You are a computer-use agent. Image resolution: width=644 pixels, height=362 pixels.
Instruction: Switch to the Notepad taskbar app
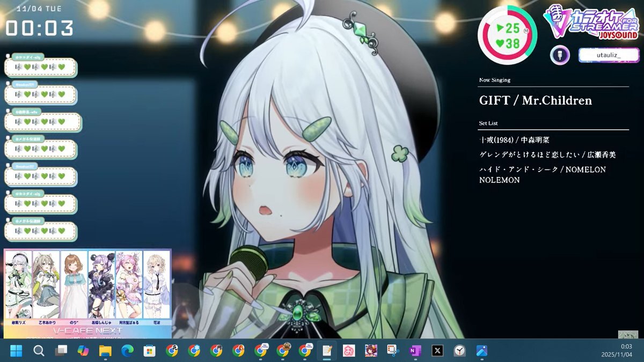click(326, 351)
